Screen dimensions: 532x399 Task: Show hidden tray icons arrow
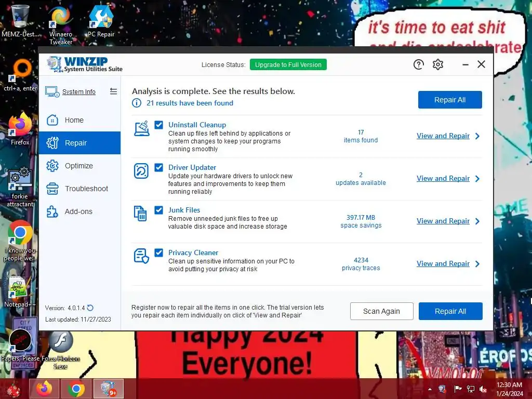430,389
